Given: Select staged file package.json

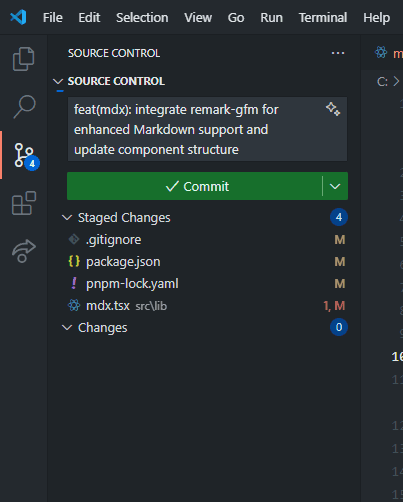Looking at the screenshot, I should 204,262.
